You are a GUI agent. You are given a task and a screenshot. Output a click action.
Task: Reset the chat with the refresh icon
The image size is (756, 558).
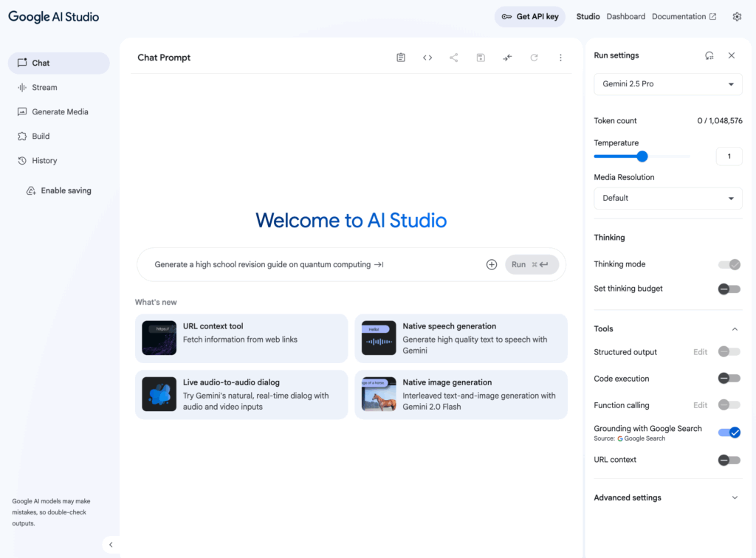(x=534, y=57)
